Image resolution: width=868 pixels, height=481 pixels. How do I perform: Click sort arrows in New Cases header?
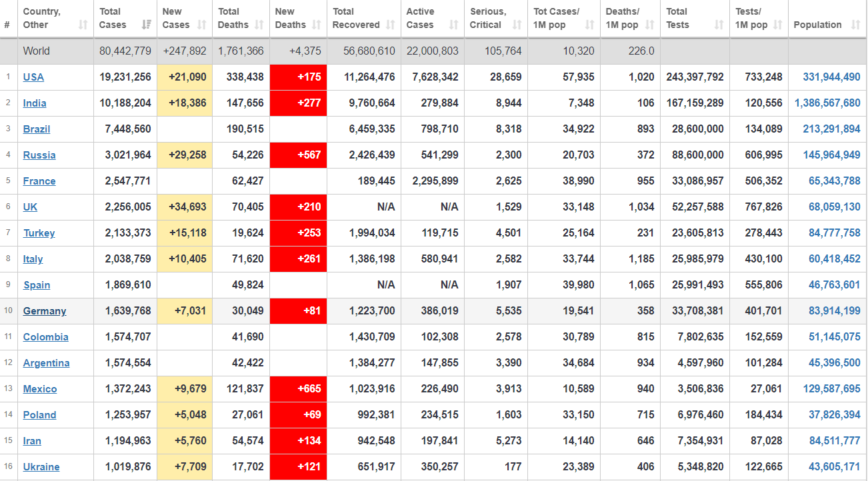(203, 25)
